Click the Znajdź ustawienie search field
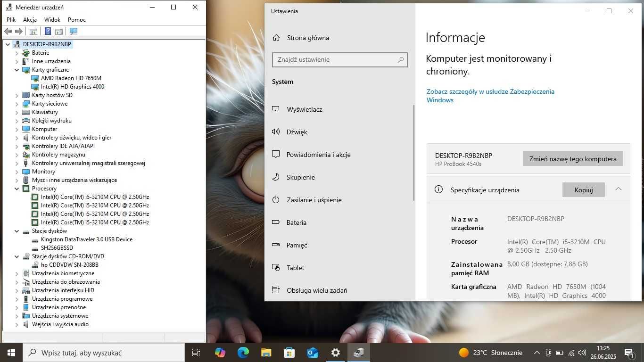 click(x=339, y=60)
